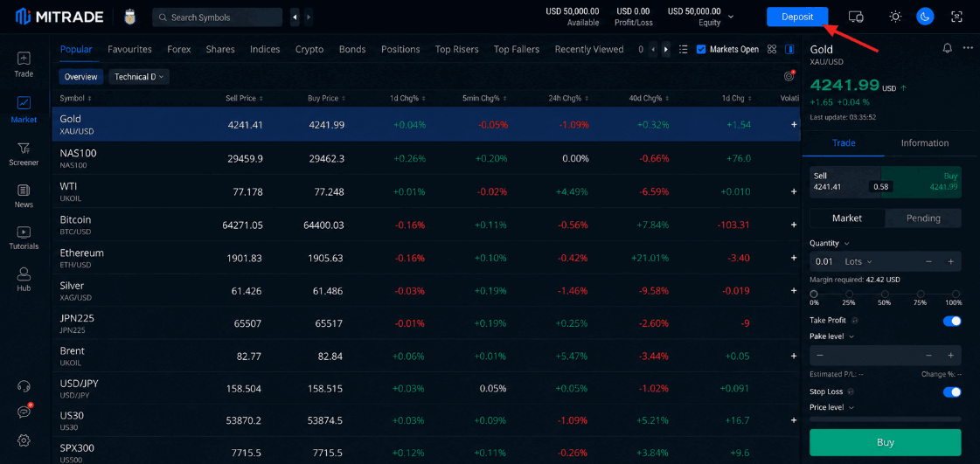Switch to the Forex tab

tap(178, 49)
